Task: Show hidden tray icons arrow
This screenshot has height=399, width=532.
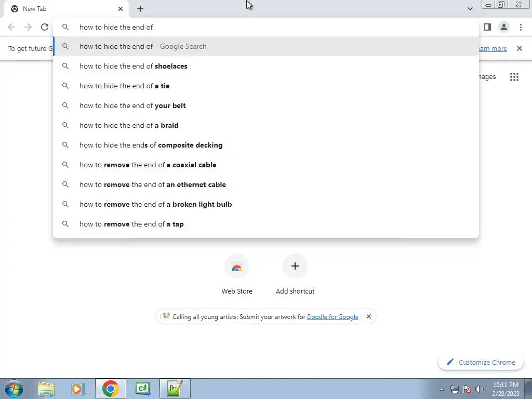Action: coord(442,389)
